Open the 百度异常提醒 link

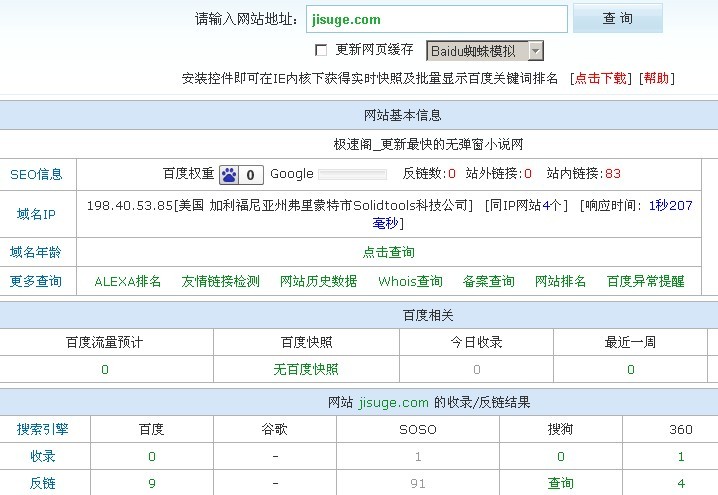[646, 281]
